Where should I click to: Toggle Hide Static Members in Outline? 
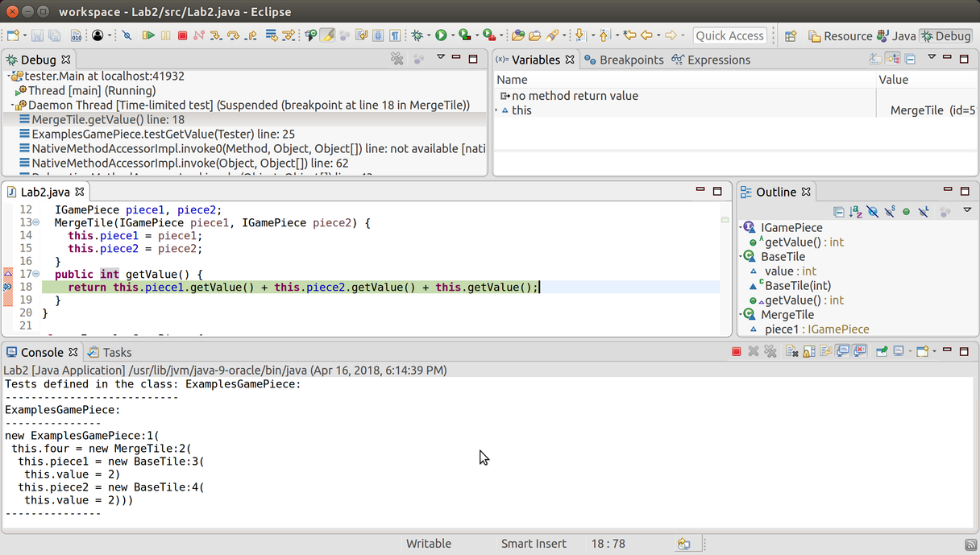[x=889, y=212]
